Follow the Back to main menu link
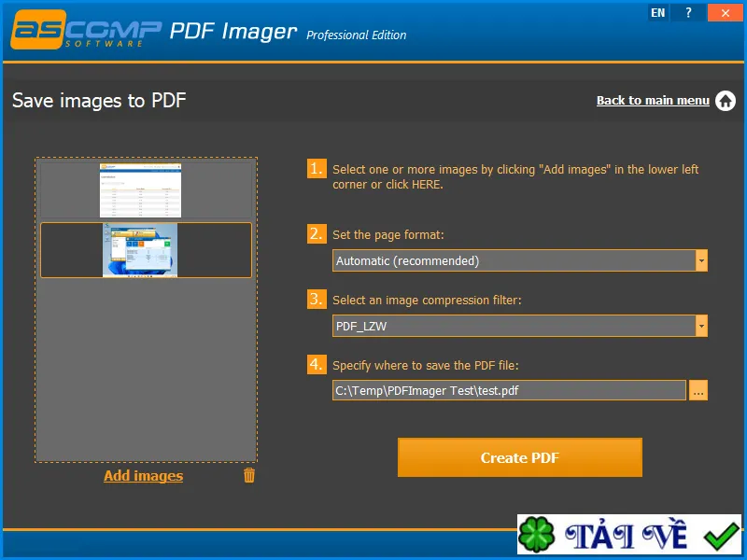 (x=653, y=101)
